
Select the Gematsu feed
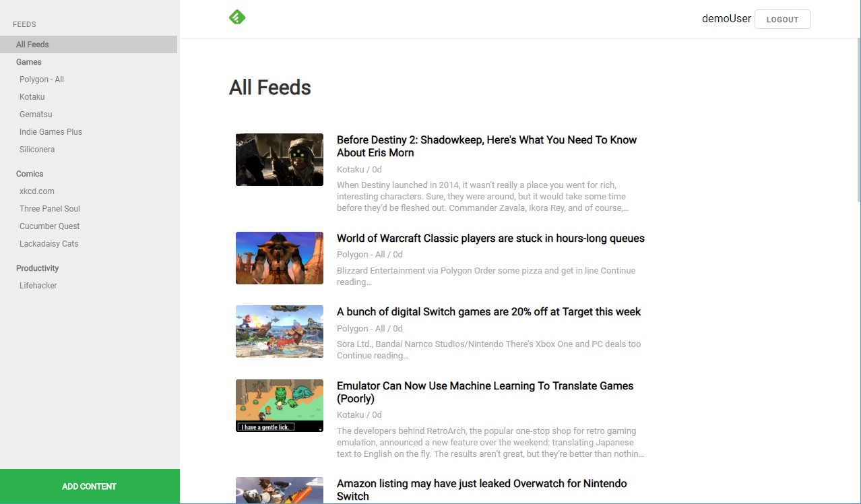pyautogui.click(x=36, y=115)
